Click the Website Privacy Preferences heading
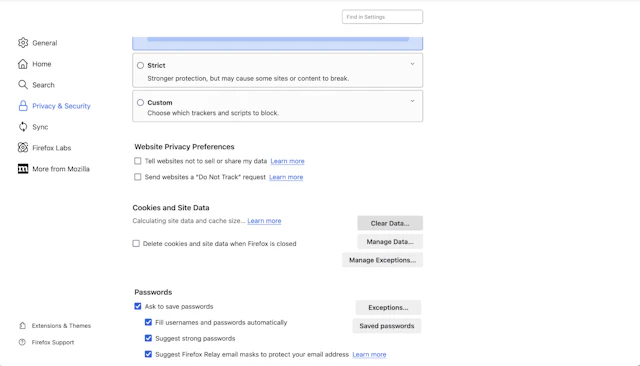 pyautogui.click(x=184, y=147)
